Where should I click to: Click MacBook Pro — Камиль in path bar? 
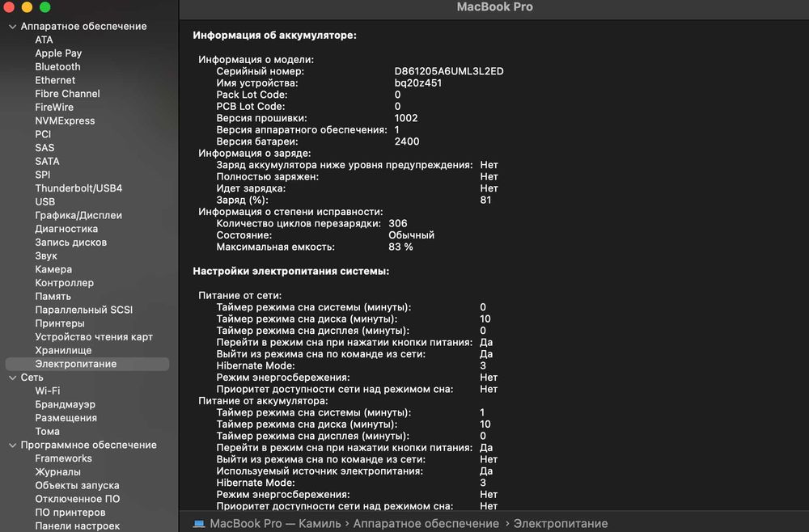275,524
